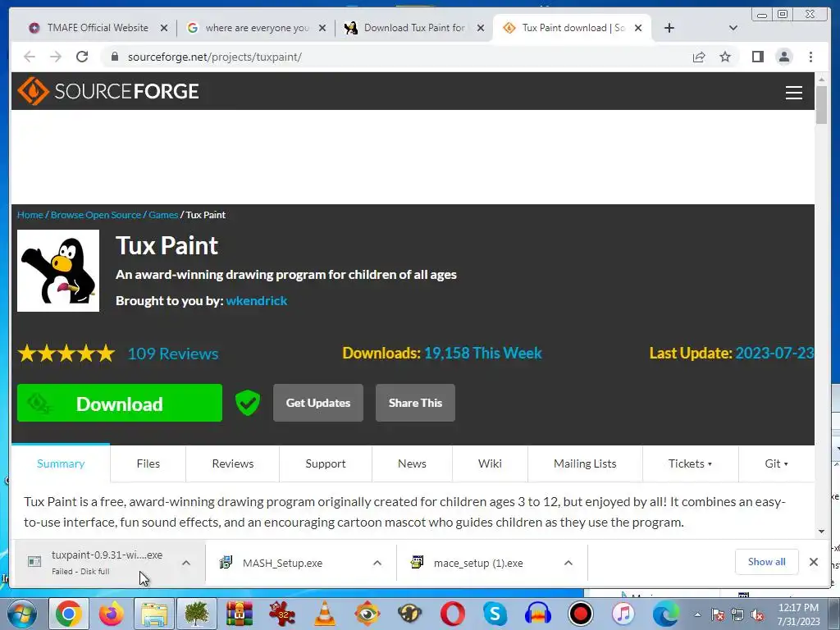Screen dimensions: 840x630
Task: Open a new tab with the plus button
Action: 669,28
